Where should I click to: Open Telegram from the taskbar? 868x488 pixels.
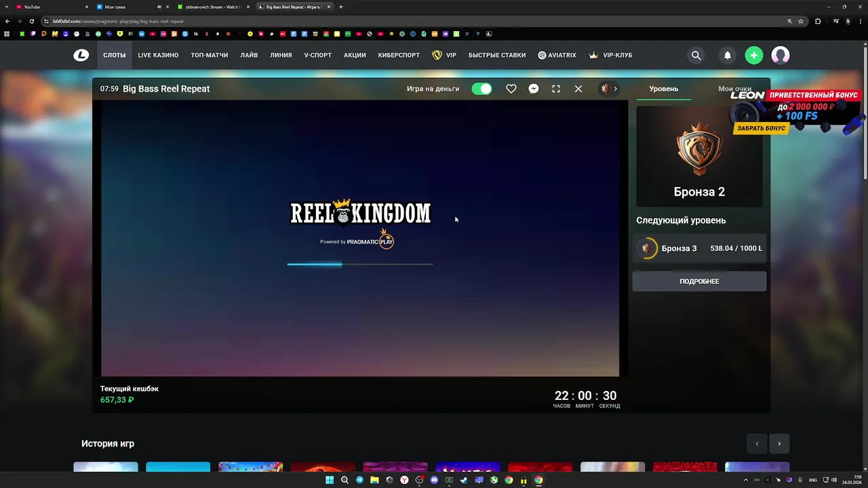tap(359, 480)
